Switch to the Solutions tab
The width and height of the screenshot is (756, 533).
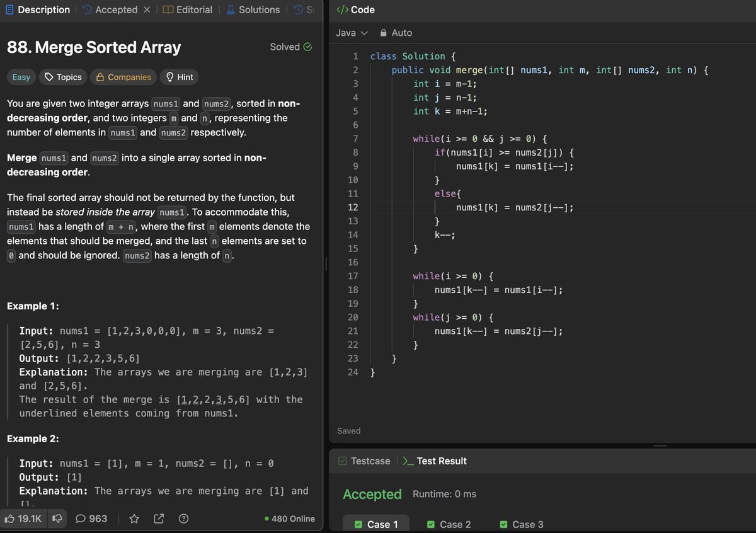pos(252,10)
